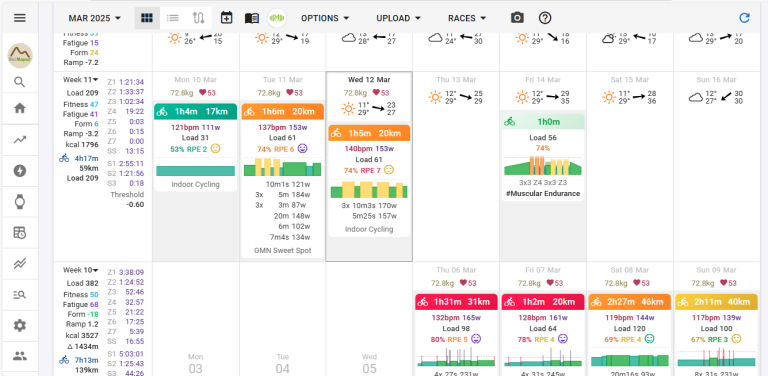Click the Week 11 Threshold -0.60 value

[135, 205]
